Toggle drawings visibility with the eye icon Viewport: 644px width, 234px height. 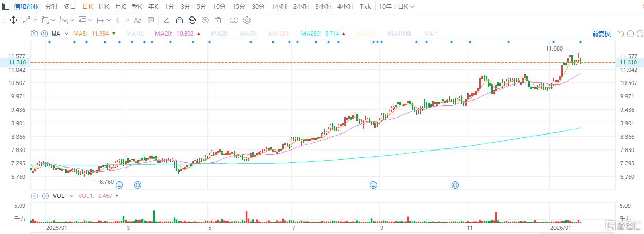tap(205, 20)
